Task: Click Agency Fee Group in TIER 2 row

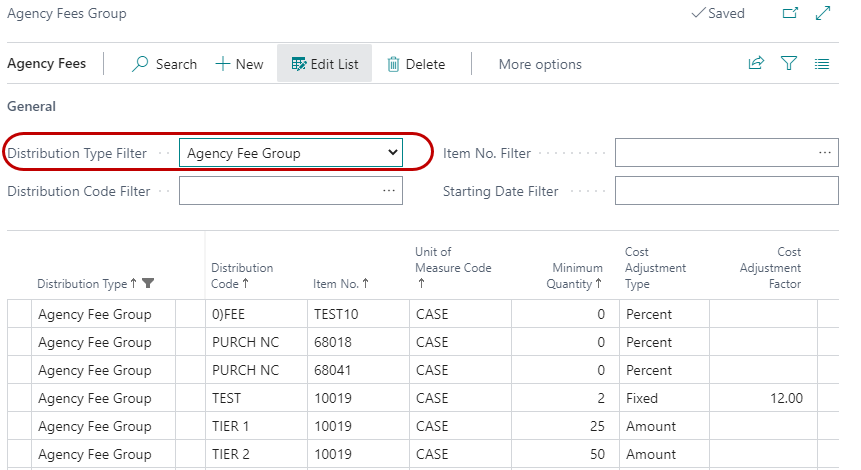Action: click(x=103, y=454)
